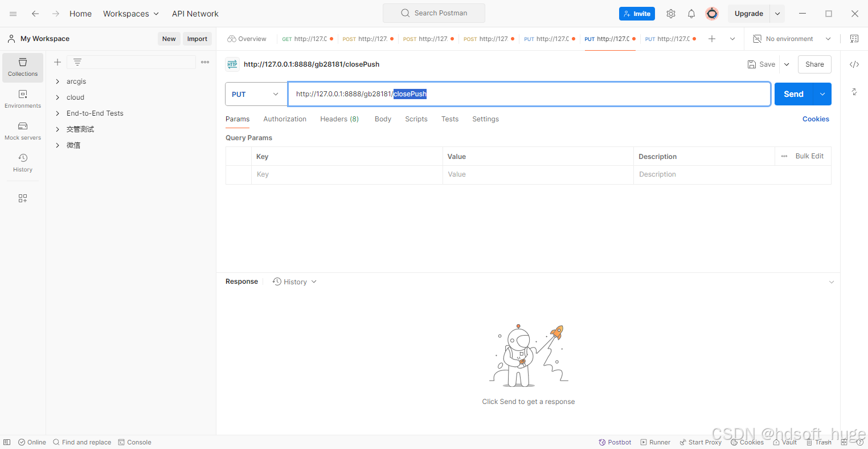
Task: Switch to the Tests tab
Action: (450, 119)
